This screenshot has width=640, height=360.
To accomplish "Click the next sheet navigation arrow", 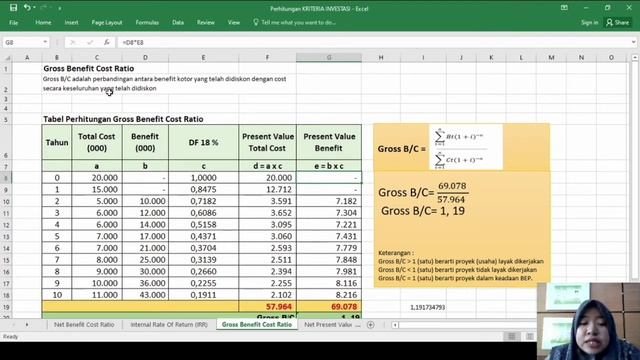I will (x=27, y=325).
